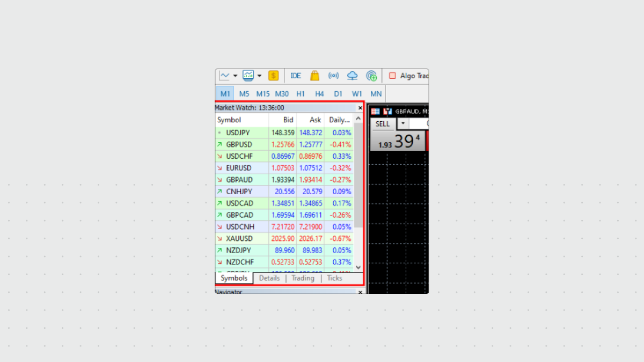Switch to the H4 timeframe
Viewport: 644px width, 362px height.
pyautogui.click(x=319, y=93)
